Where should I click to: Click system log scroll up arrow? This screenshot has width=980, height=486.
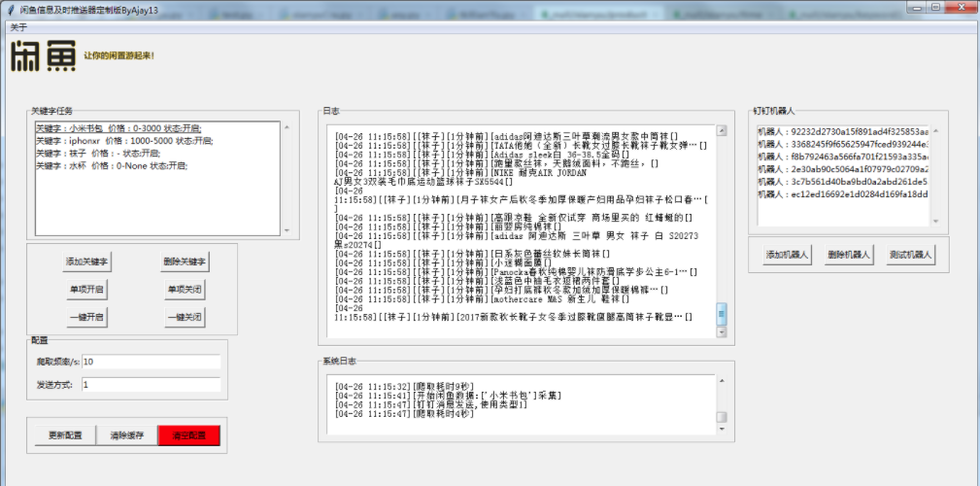point(722,380)
